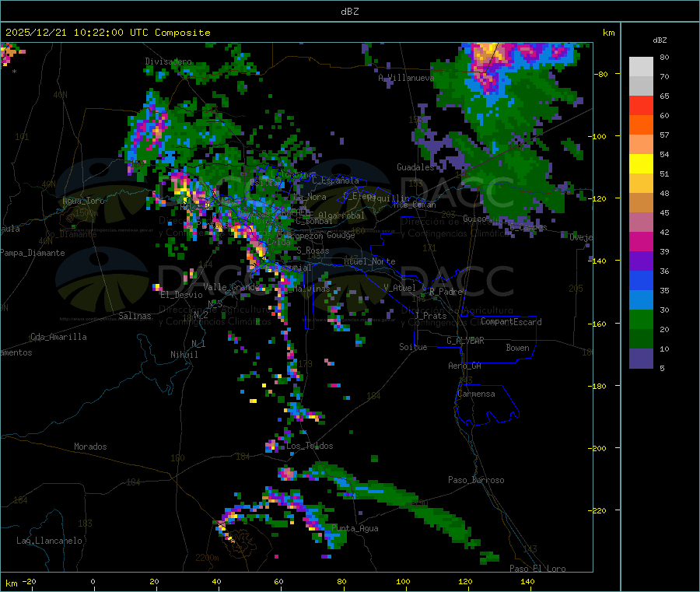
Task: Click the CompantEscard place label
Action: (511, 322)
